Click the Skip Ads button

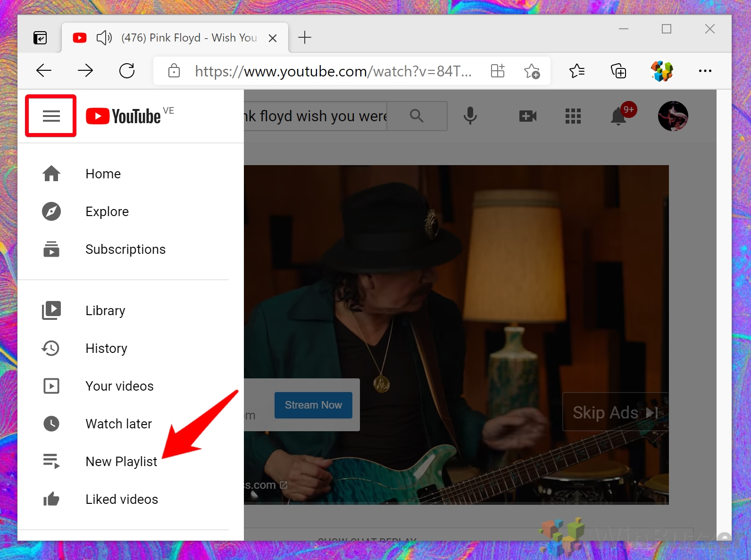[615, 412]
